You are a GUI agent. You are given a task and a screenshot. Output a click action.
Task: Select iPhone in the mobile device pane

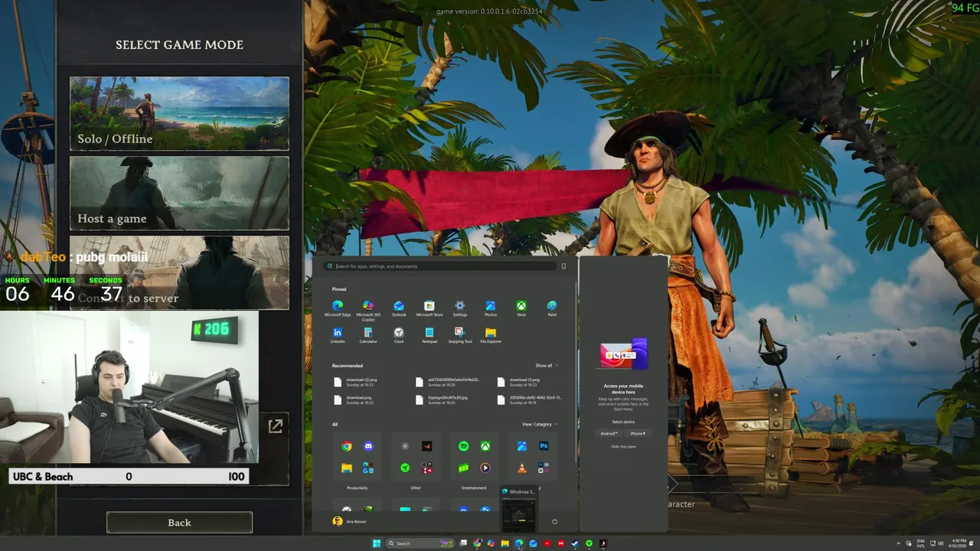pos(638,433)
